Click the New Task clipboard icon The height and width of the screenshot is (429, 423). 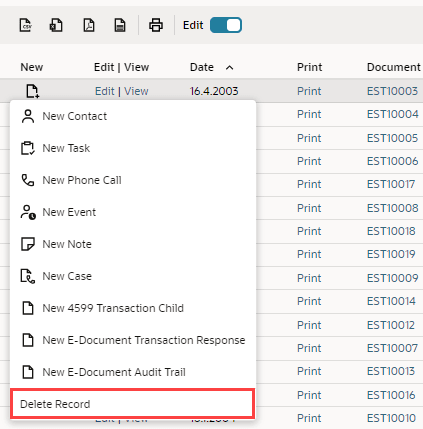click(x=28, y=148)
